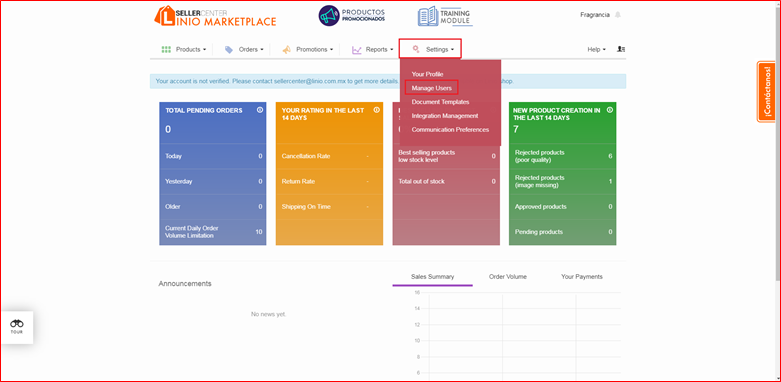
Task: Click Rejected products (image missing) row
Action: [x=562, y=181]
